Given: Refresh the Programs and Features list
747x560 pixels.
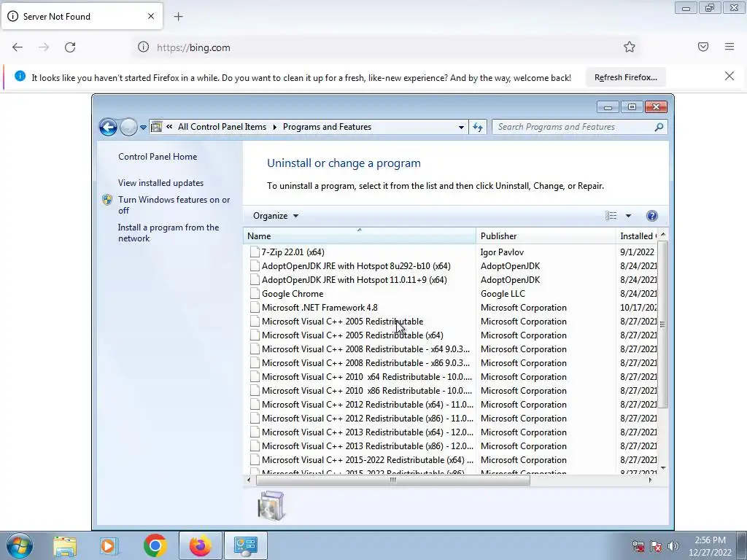Looking at the screenshot, I should (478, 127).
